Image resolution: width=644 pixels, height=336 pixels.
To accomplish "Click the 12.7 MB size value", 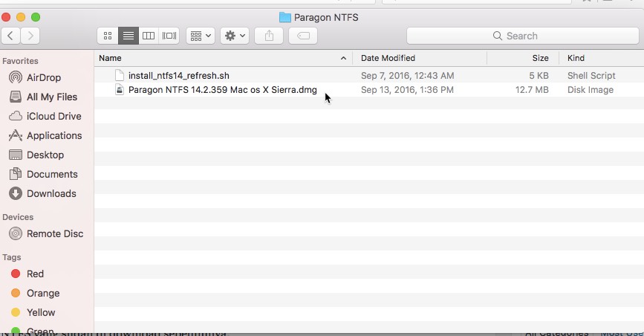I will (532, 90).
